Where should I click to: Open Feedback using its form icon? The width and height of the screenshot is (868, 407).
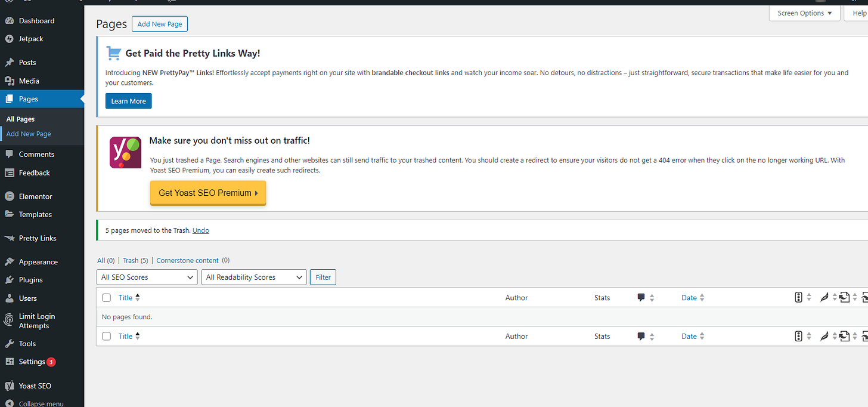click(x=9, y=173)
